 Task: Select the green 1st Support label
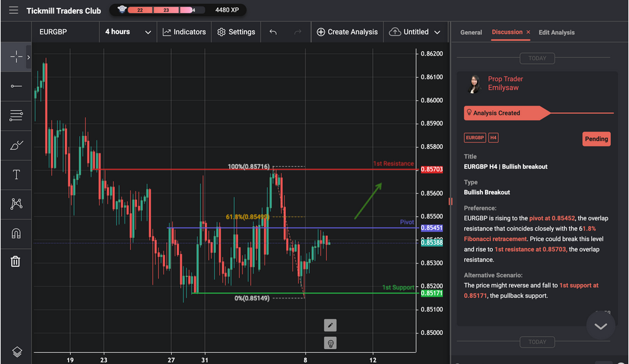398,288
